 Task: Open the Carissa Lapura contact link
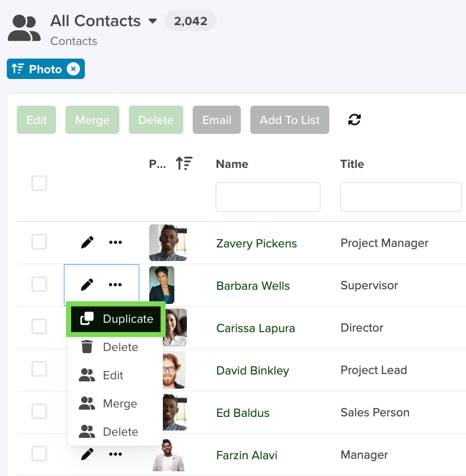point(256,328)
